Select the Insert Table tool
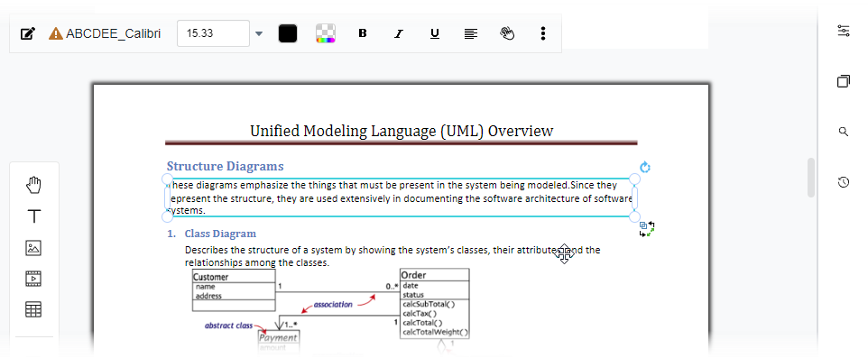This screenshot has height=358, width=868. 33,309
